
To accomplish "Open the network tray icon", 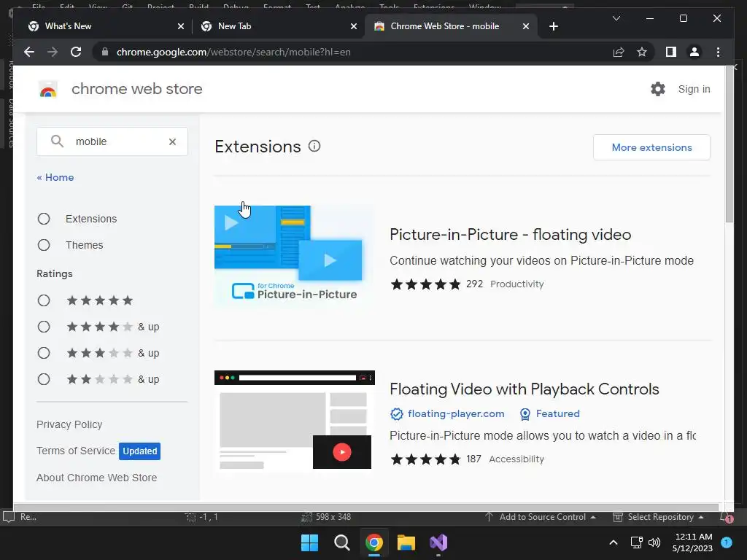I will (636, 542).
